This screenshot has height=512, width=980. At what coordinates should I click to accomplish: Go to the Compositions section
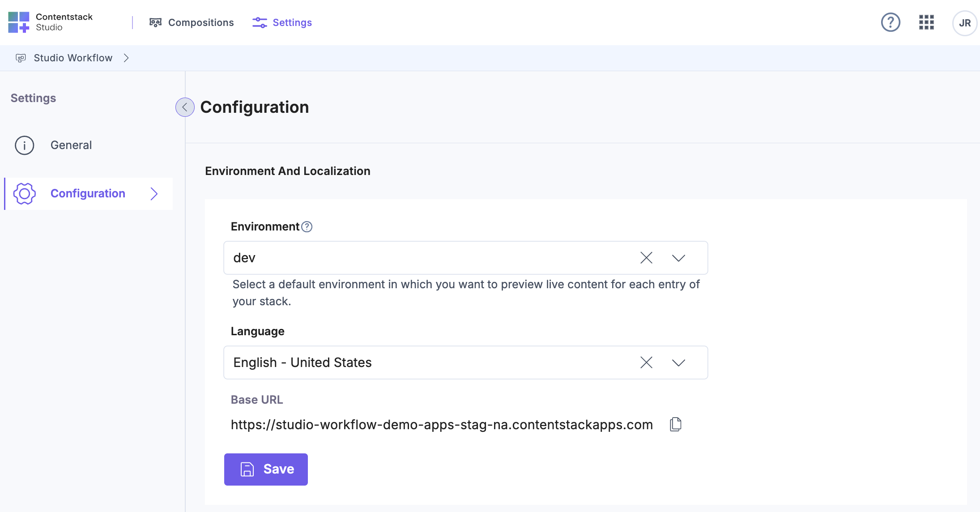200,22
